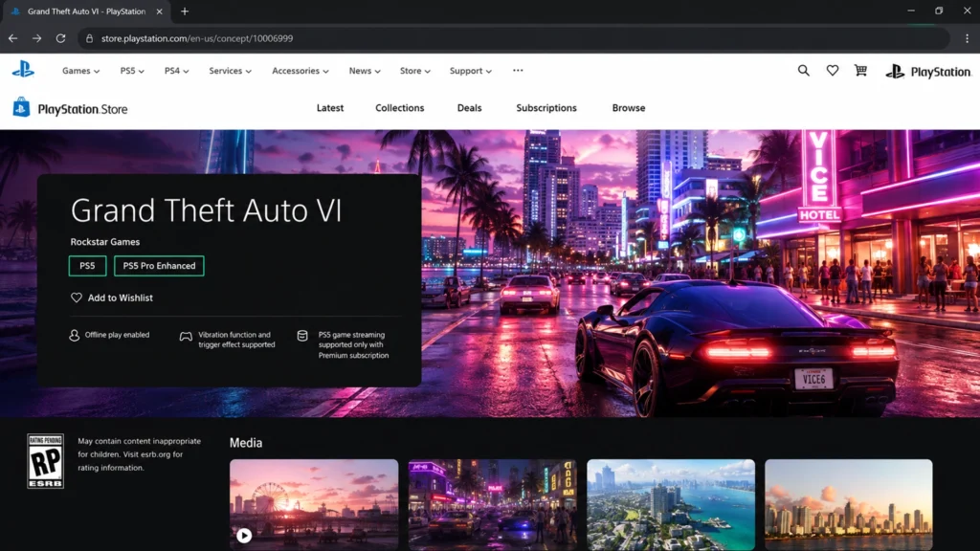Image resolution: width=980 pixels, height=551 pixels.
Task: Click the PS5 Pro Enhanced tag
Action: [x=159, y=266]
